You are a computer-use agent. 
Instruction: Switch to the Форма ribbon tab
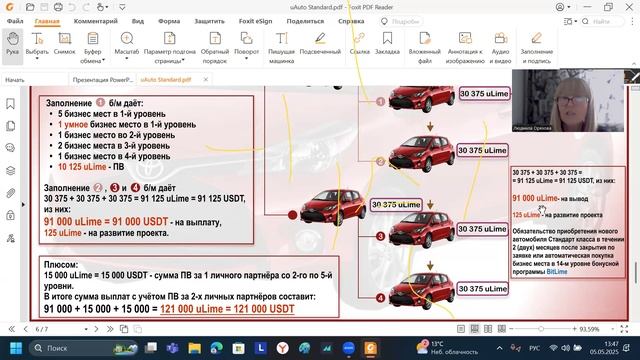[169, 21]
